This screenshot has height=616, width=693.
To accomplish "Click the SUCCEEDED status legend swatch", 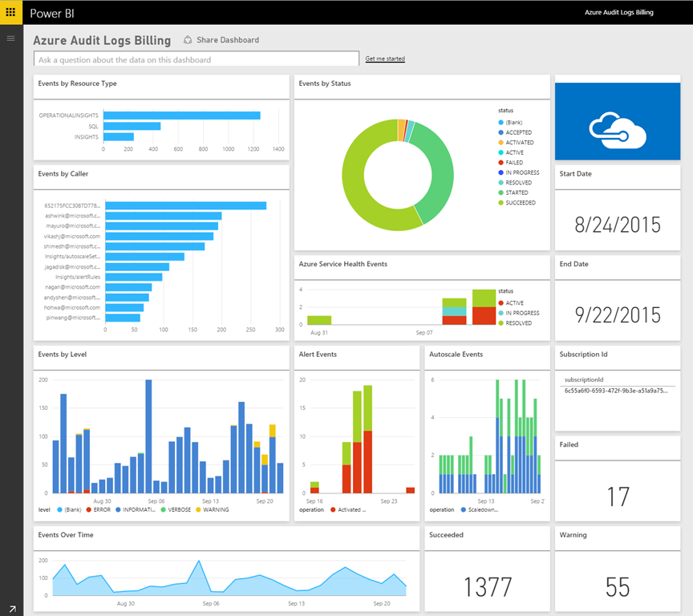I will pyautogui.click(x=500, y=203).
